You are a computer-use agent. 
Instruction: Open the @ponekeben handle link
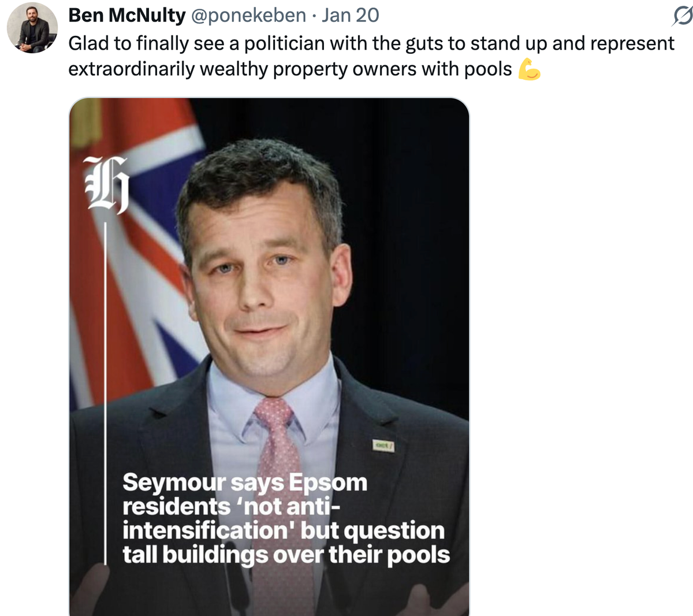pos(248,15)
